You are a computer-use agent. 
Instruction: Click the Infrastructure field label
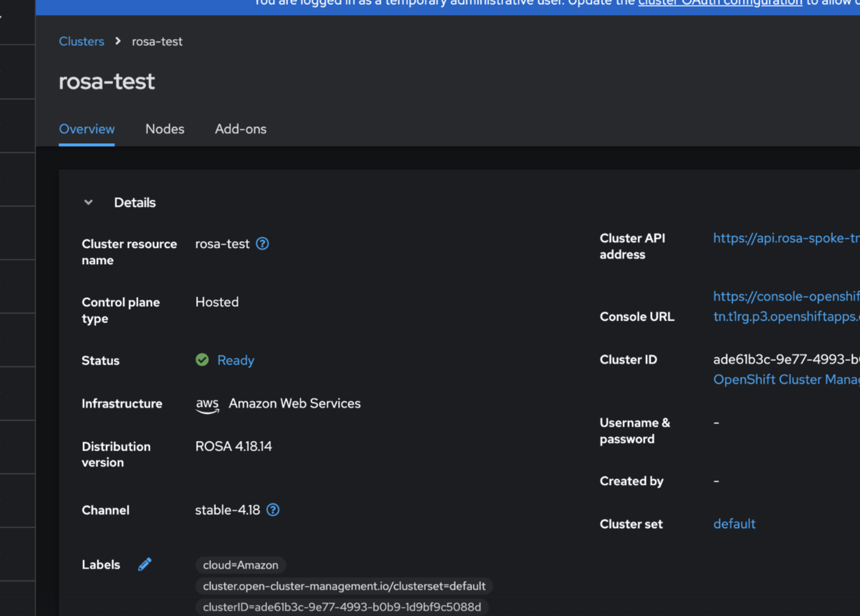[x=122, y=404]
